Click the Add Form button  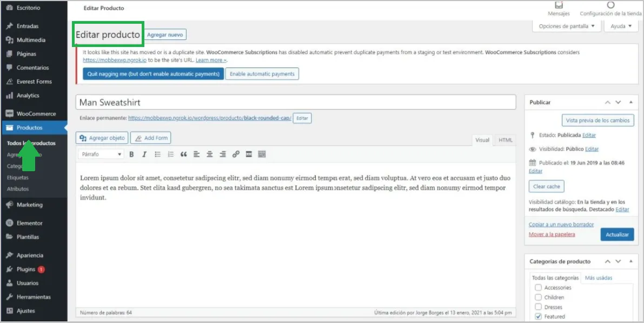(x=151, y=138)
